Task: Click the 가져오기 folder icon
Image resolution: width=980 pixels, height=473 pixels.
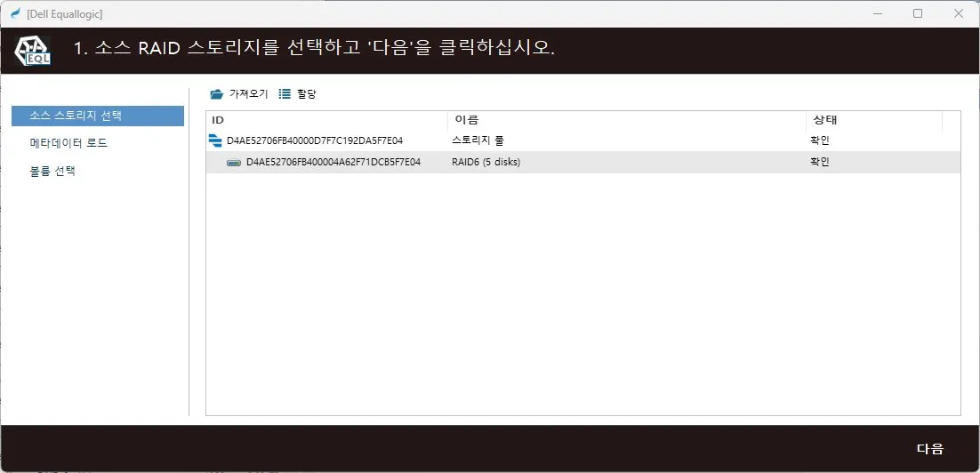Action: pyautogui.click(x=216, y=94)
